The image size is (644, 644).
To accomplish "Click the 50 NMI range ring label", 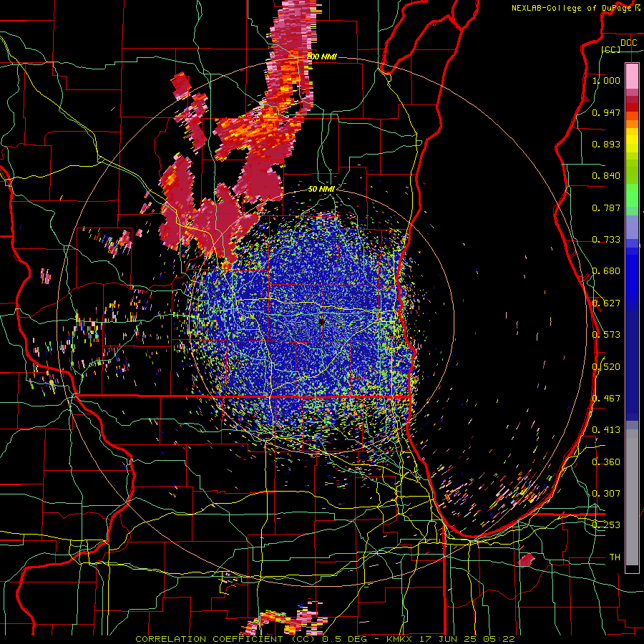I will point(321,189).
